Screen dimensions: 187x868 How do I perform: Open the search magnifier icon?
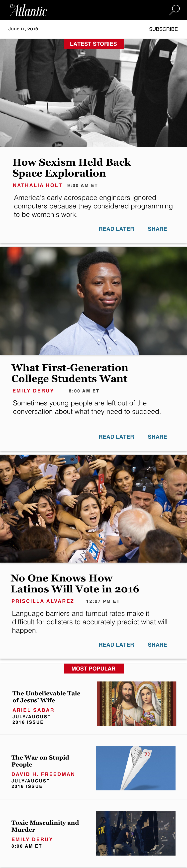tap(174, 10)
